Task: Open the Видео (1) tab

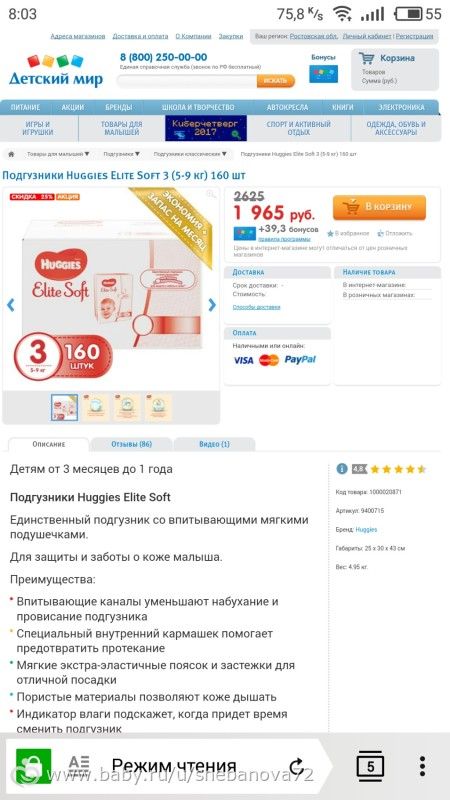Action: tap(214, 444)
